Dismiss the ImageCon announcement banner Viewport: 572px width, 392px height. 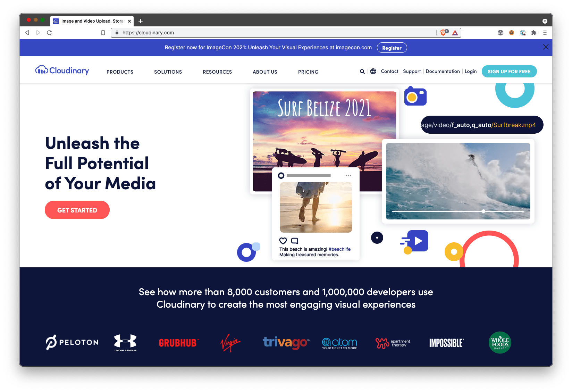click(546, 47)
